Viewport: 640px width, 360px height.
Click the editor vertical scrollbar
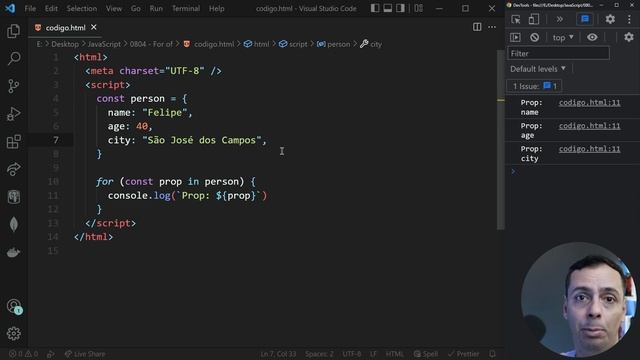coord(500,139)
